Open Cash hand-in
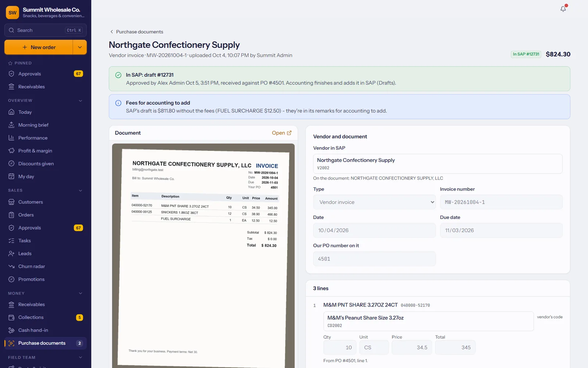Viewport: 588px width, 368px height. [x=46, y=330]
